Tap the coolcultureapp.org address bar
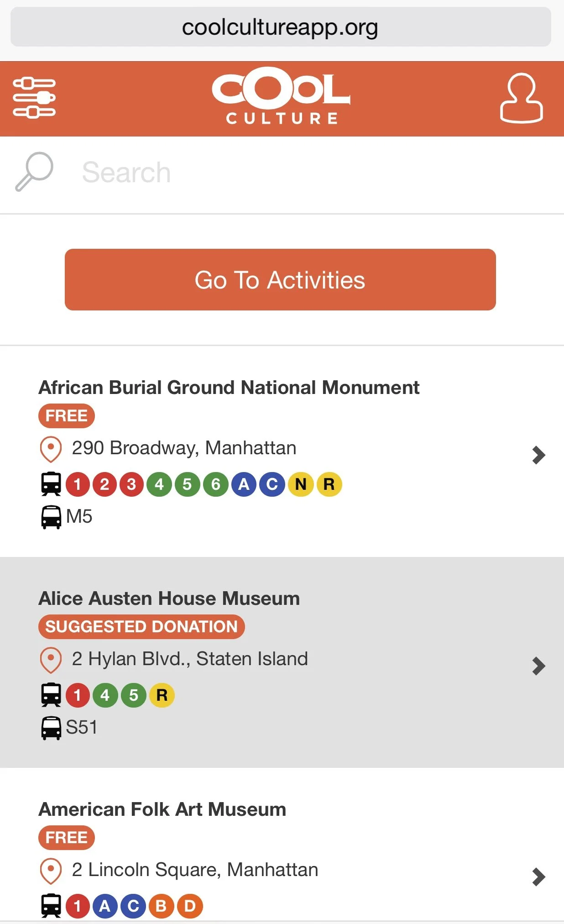The width and height of the screenshot is (564, 924). 281,27
